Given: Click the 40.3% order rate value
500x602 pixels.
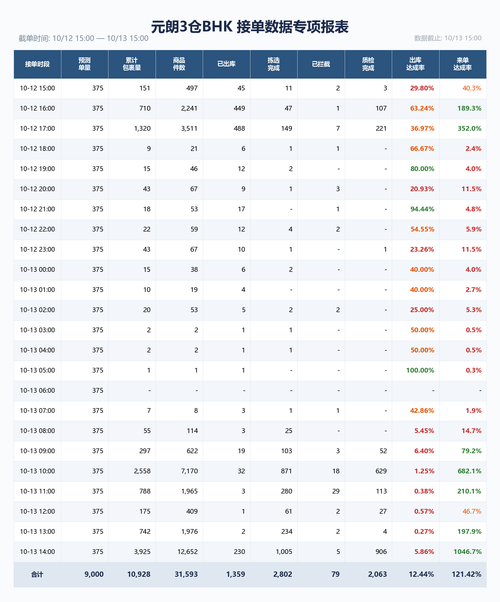Looking at the screenshot, I should 472,88.
